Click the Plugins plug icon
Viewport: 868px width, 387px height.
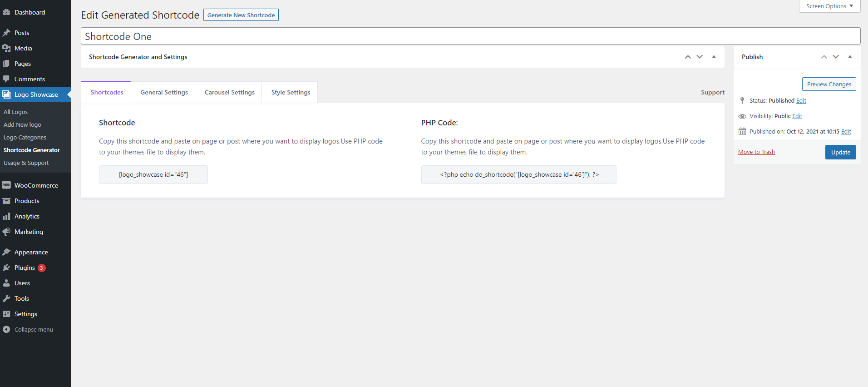click(6, 268)
